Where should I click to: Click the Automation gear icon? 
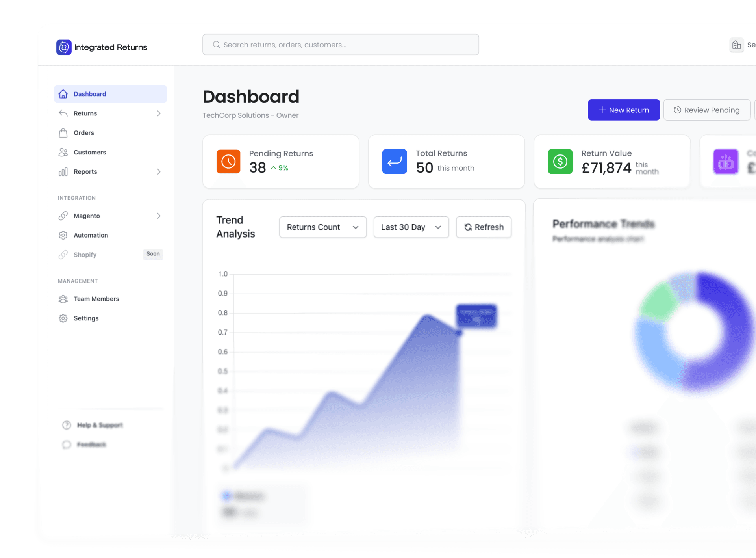tap(63, 235)
